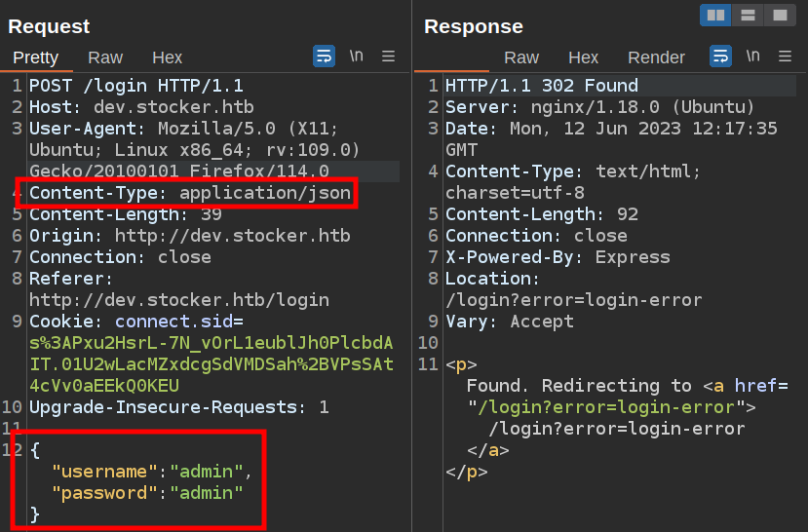808x532 pixels.
Task: Toggle word wrap in Response pane
Action: click(x=720, y=57)
